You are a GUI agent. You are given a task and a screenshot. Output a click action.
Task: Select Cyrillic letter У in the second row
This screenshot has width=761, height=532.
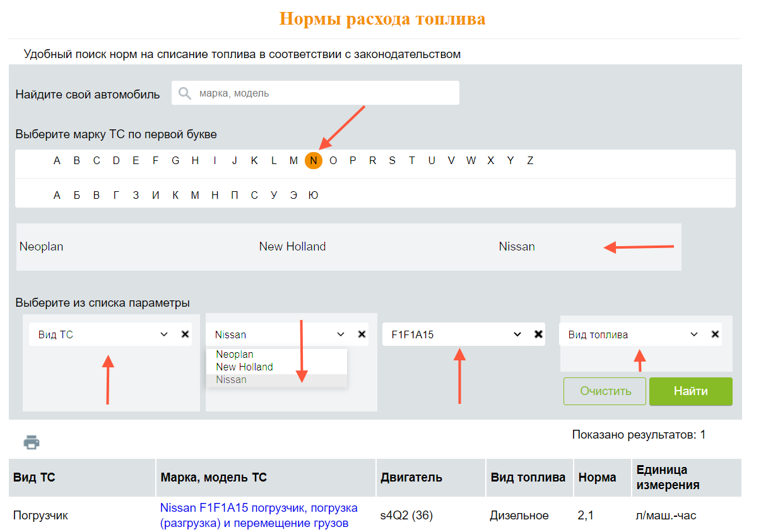[274, 196]
